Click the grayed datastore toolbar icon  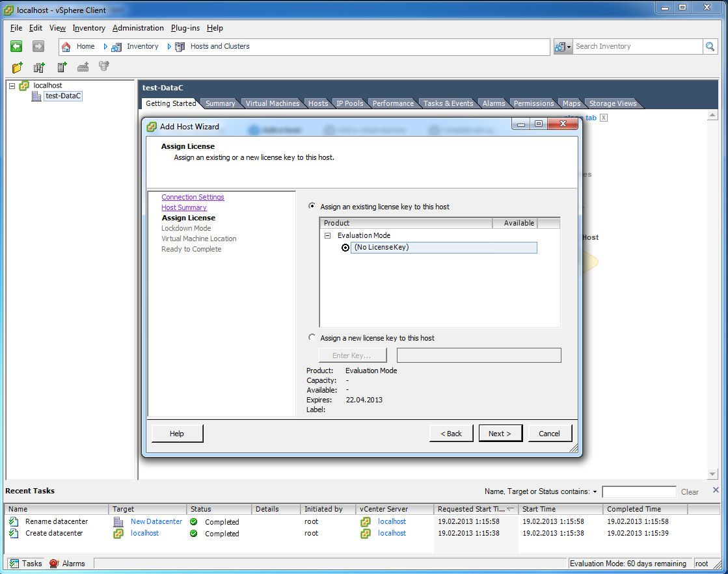coord(104,66)
